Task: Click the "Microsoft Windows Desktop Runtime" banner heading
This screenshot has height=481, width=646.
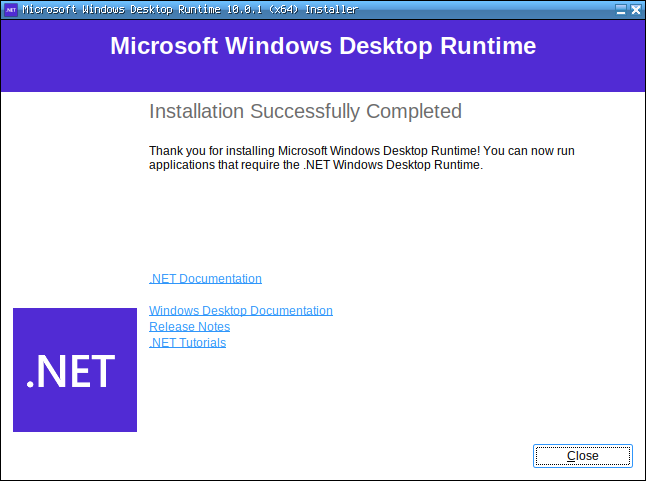Action: click(x=323, y=47)
